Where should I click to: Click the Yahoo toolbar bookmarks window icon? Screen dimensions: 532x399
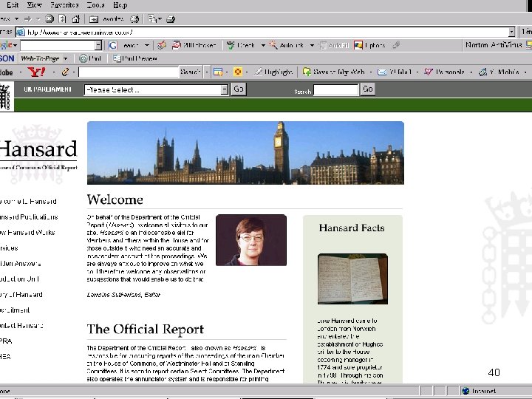(x=218, y=72)
